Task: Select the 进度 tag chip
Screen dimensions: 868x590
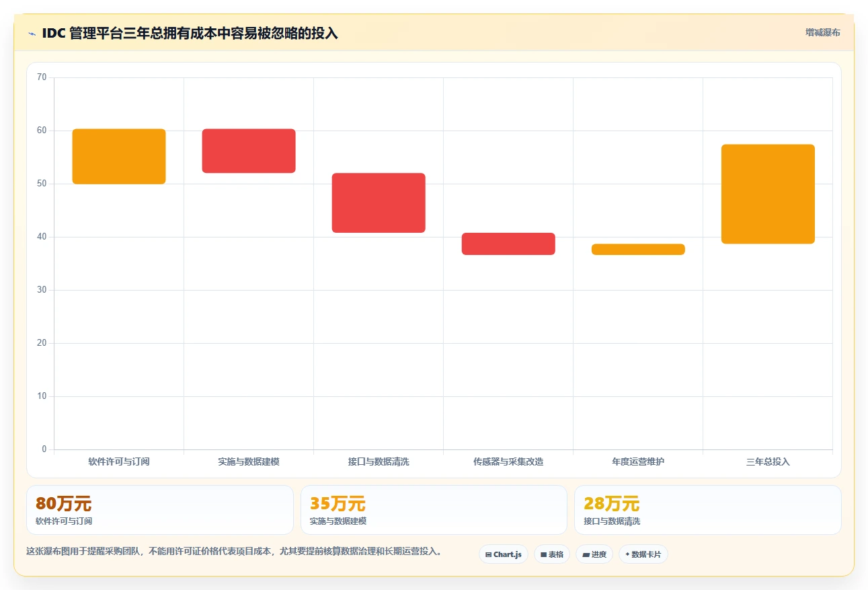Action: (594, 554)
